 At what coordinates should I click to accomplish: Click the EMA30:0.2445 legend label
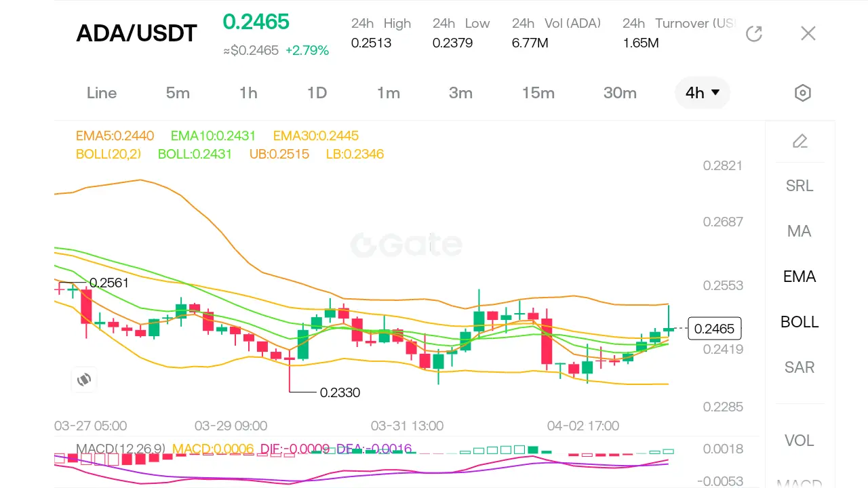tap(316, 136)
